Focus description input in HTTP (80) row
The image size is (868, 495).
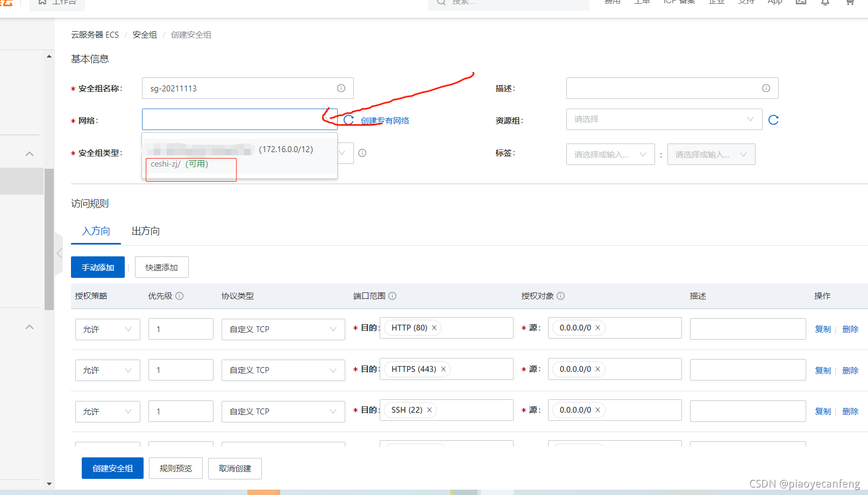748,329
